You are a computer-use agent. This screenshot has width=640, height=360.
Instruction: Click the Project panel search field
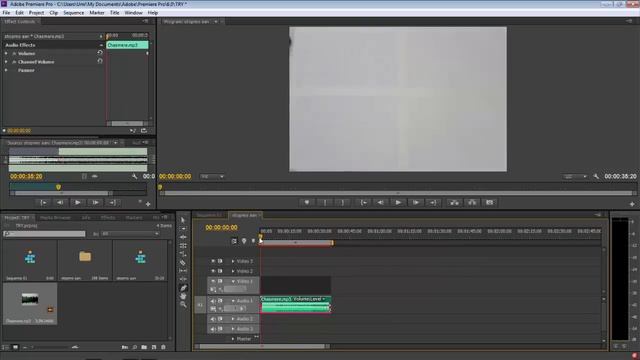point(44,234)
